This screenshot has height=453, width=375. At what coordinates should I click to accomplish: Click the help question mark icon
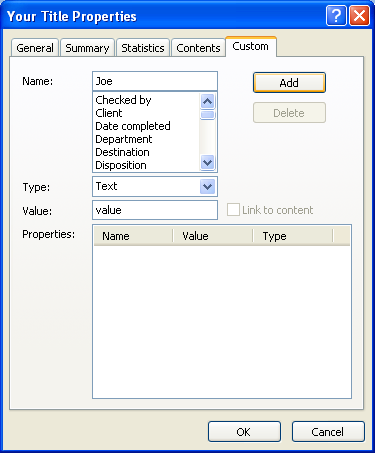tap(336, 15)
